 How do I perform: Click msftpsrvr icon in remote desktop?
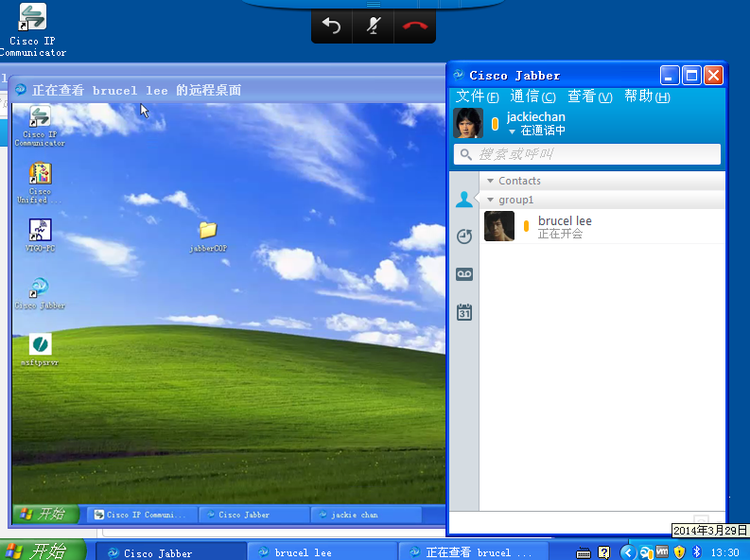[x=40, y=350]
